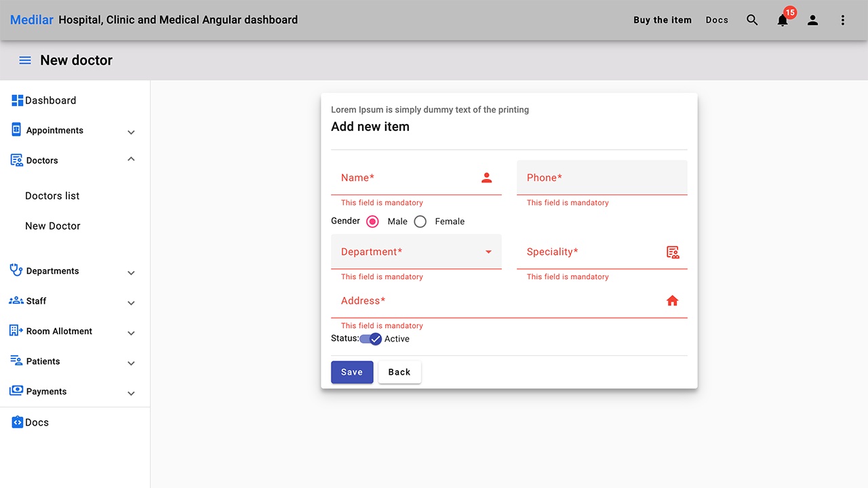Select the Male gender radio button
This screenshot has height=488, width=868.
[x=372, y=221]
